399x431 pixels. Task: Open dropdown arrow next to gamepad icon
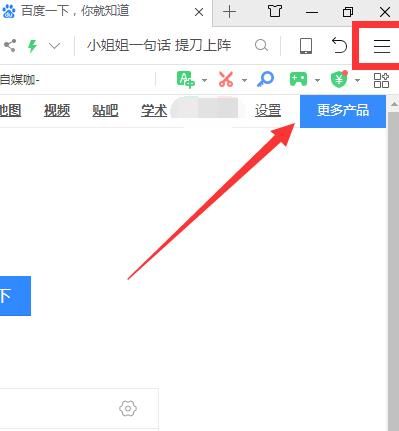tap(317, 80)
